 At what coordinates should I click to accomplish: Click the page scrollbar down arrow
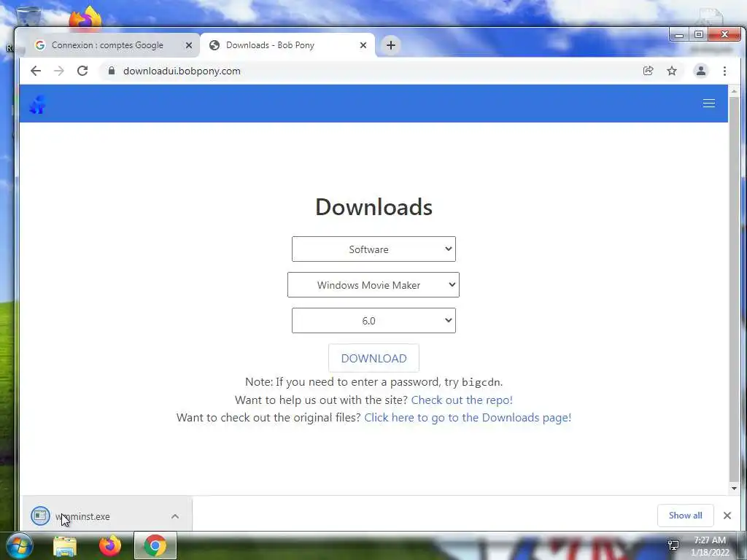(x=734, y=488)
